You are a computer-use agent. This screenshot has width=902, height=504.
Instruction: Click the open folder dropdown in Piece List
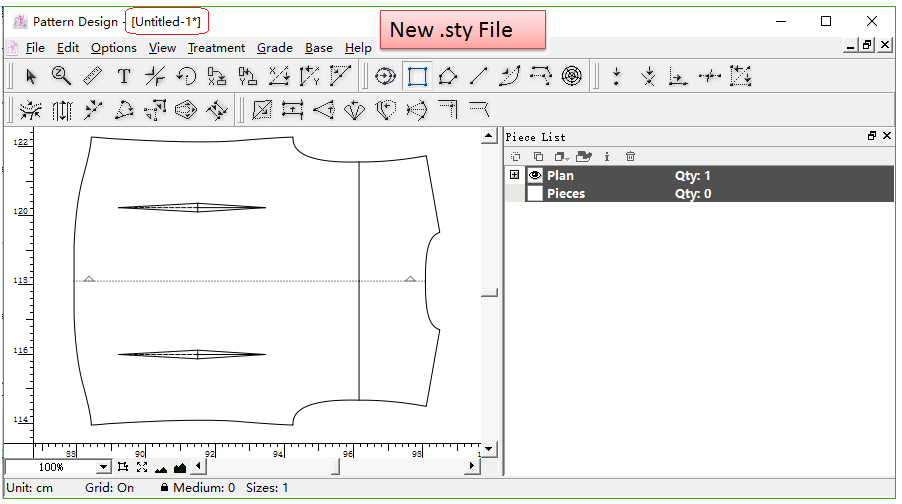pyautogui.click(x=585, y=156)
